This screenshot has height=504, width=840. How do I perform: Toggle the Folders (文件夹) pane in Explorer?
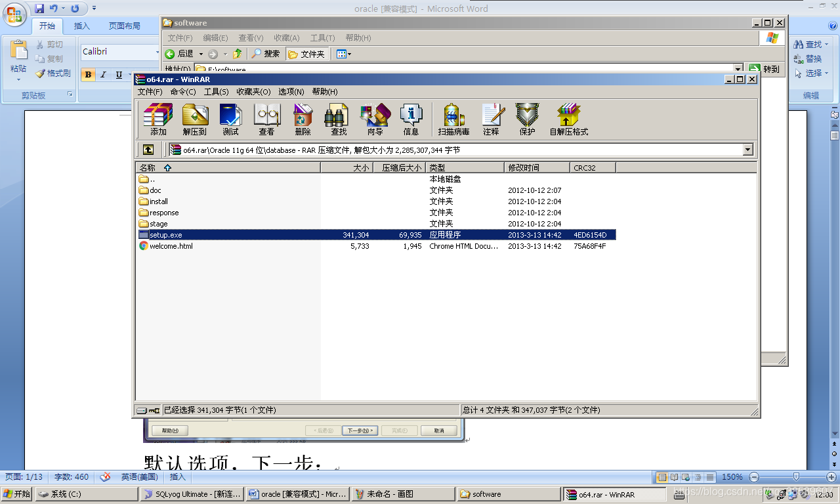pyautogui.click(x=307, y=54)
